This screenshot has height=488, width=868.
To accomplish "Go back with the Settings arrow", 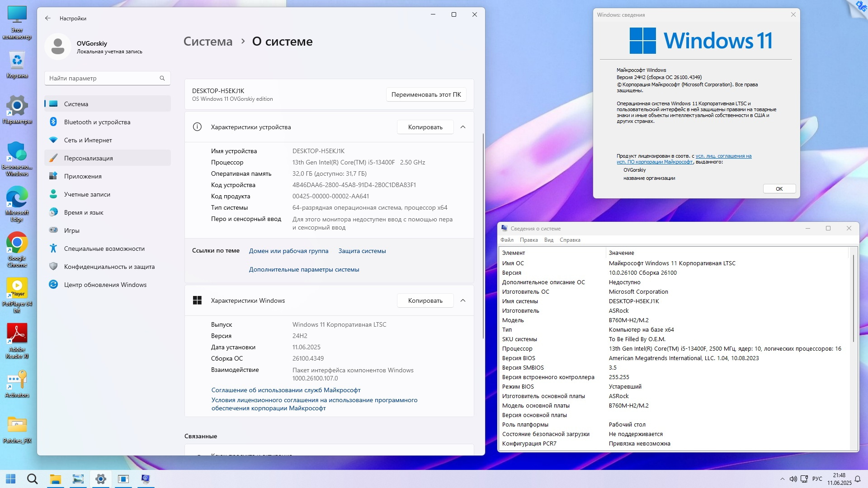I will click(48, 18).
